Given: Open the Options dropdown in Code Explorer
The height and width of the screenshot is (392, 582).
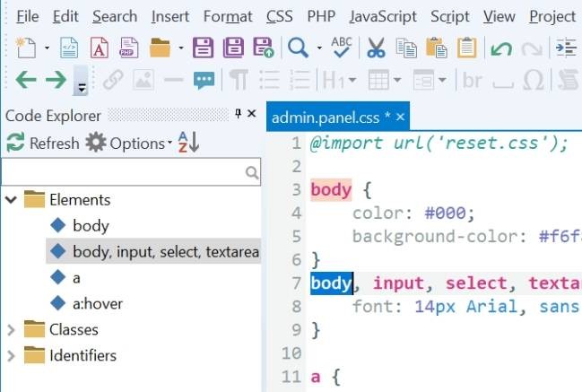Looking at the screenshot, I should 128,143.
